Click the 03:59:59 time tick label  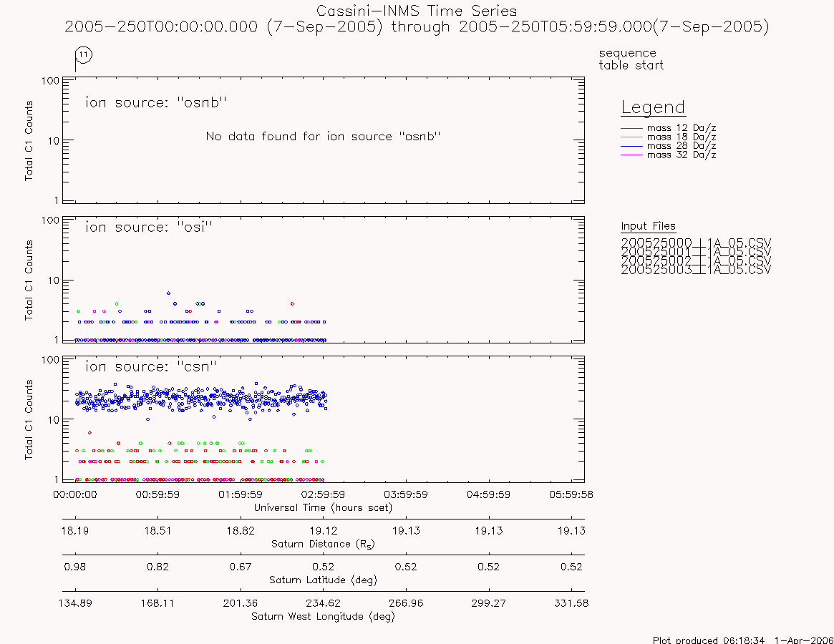[406, 494]
